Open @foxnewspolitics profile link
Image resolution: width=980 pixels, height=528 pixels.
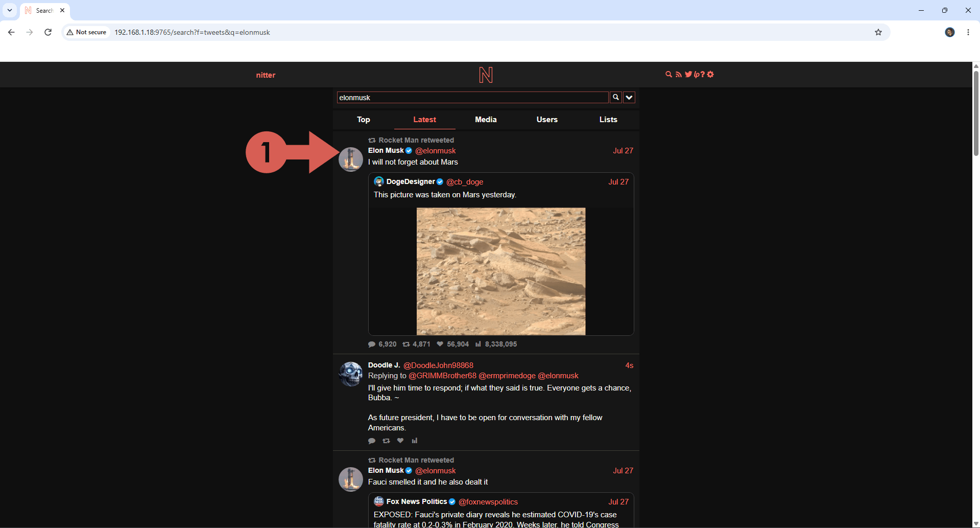click(488, 502)
